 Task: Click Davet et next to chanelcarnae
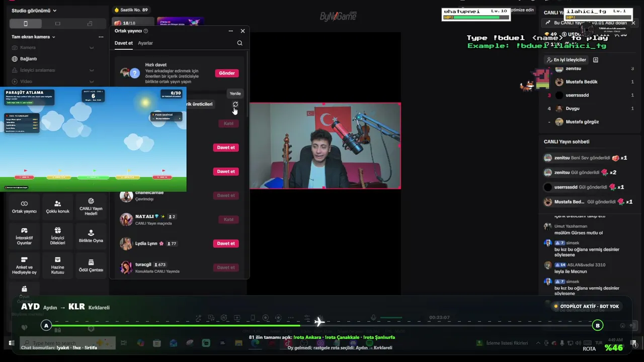226,196
